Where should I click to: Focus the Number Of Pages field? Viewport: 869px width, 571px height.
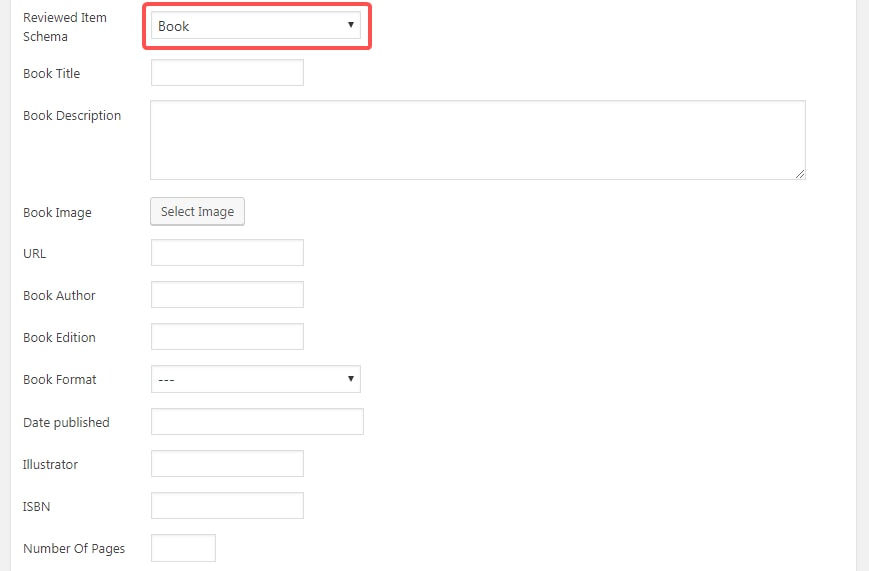[183, 548]
